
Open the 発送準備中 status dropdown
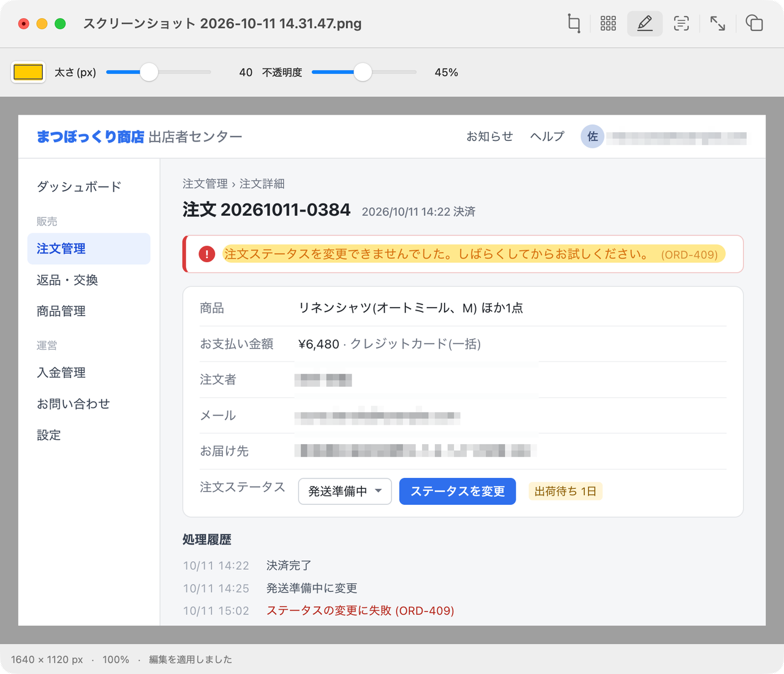coord(345,491)
